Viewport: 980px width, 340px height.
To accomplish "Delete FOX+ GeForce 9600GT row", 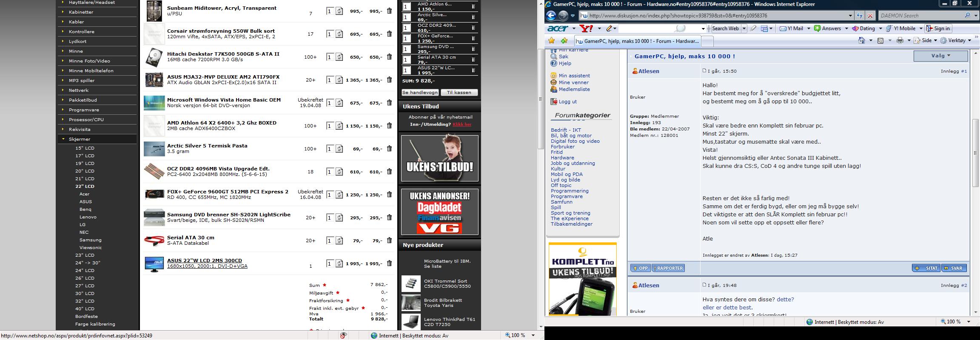I will pos(389,195).
